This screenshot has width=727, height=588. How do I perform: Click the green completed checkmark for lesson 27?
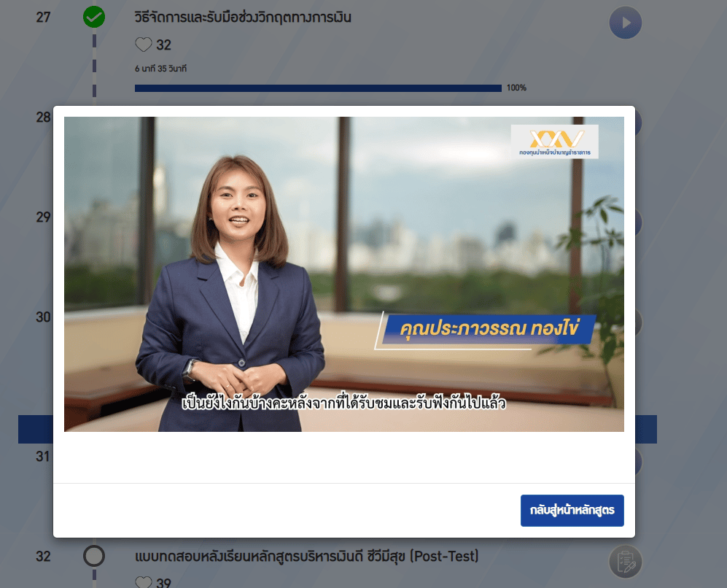[x=93, y=18]
